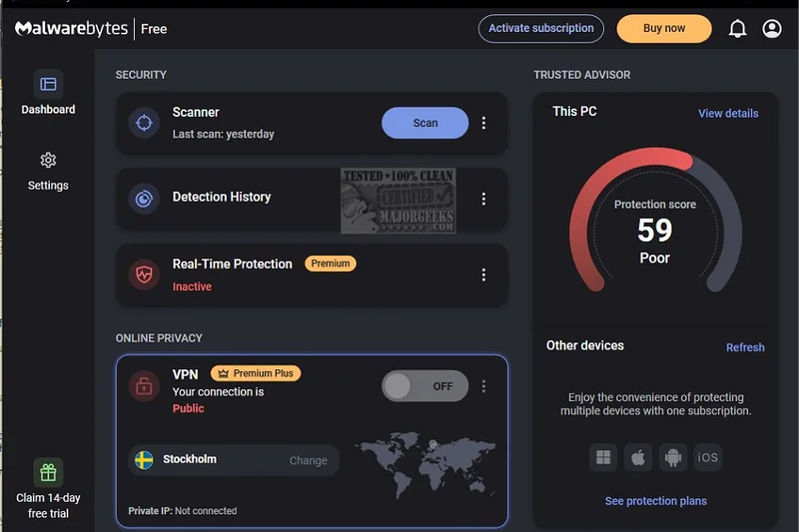
Task: Click the Buy now button
Action: coord(664,29)
